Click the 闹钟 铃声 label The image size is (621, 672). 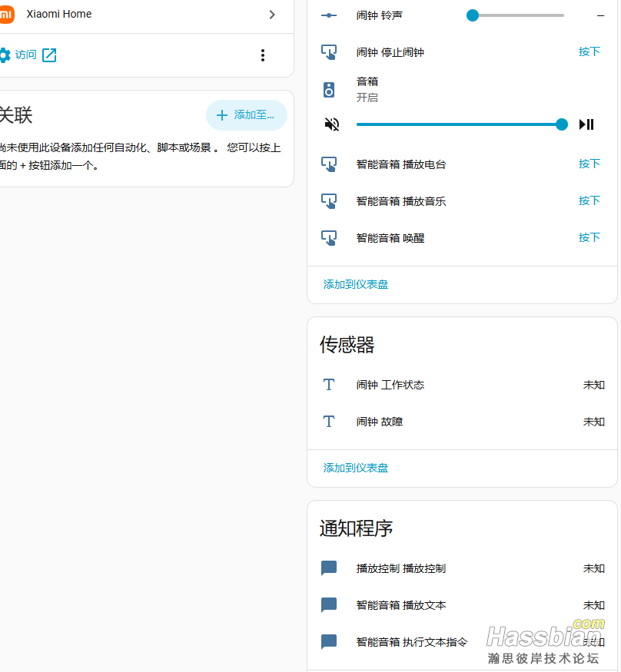pyautogui.click(x=379, y=15)
